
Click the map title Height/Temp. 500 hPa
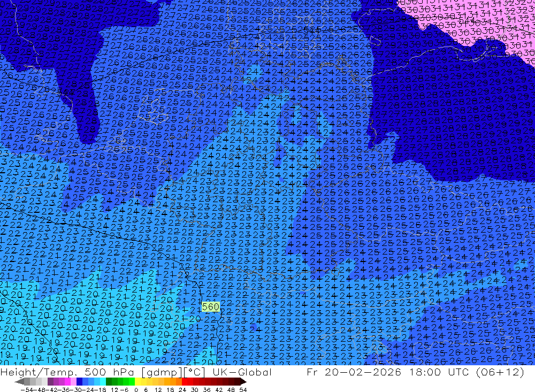(67, 372)
